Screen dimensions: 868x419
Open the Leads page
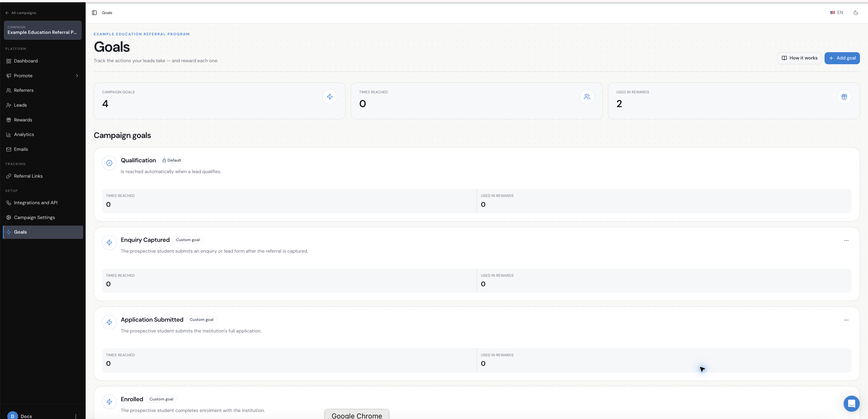(x=43, y=105)
